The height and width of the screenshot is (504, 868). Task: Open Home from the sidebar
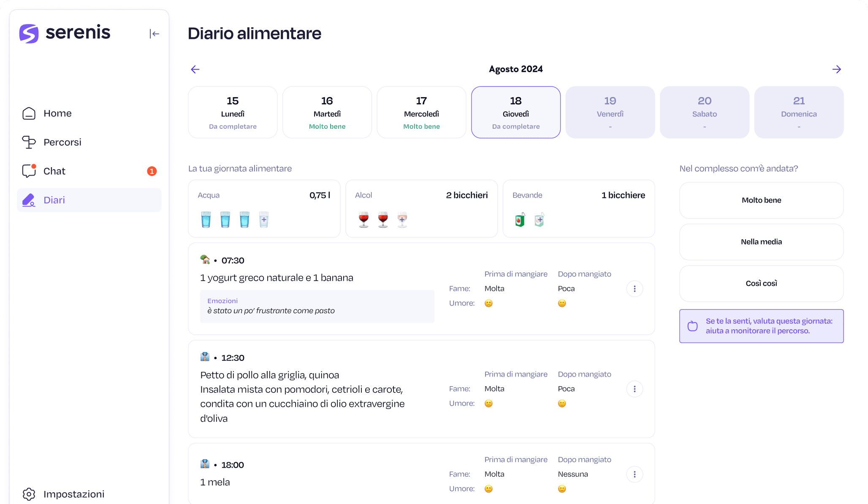pos(89,113)
